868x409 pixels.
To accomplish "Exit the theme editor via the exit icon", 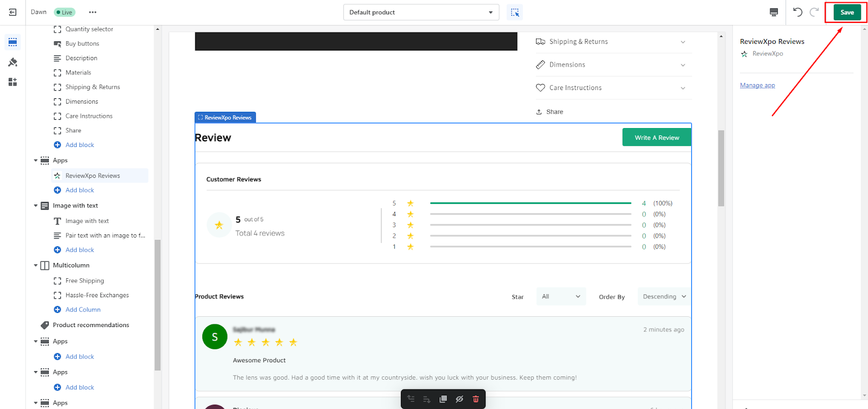I will (12, 12).
